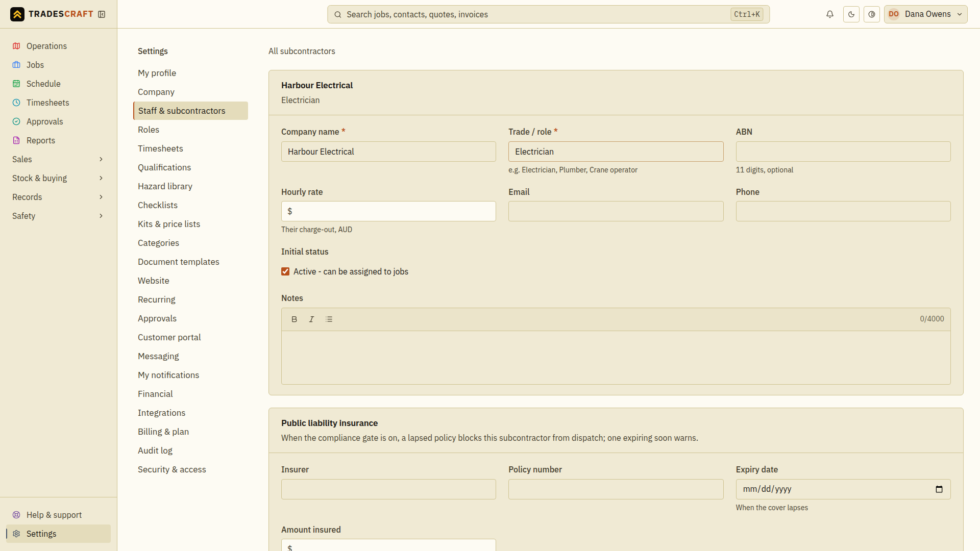Click the Email input field

tap(616, 211)
